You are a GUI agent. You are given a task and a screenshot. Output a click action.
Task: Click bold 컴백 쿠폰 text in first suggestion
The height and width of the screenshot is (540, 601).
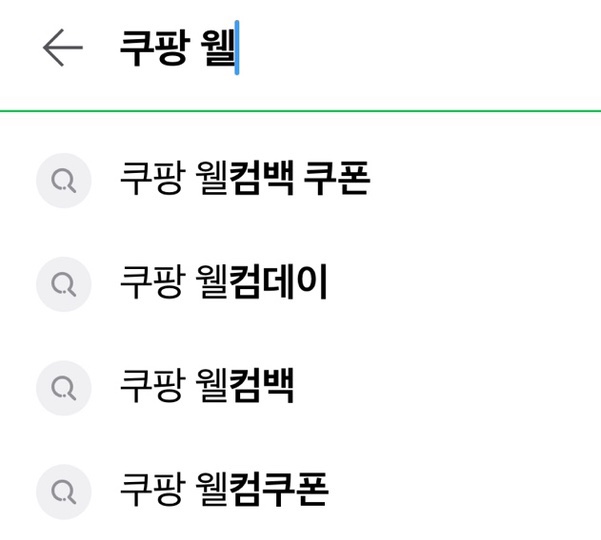pos(299,180)
